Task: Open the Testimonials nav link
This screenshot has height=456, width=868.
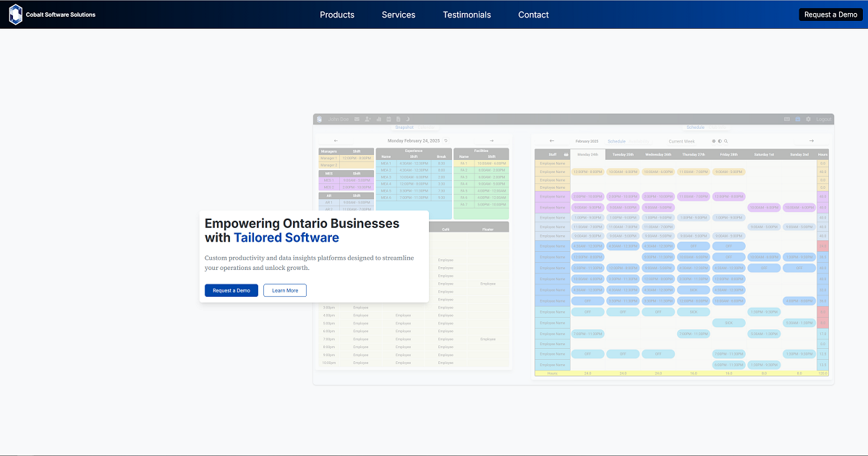Action: click(x=467, y=14)
